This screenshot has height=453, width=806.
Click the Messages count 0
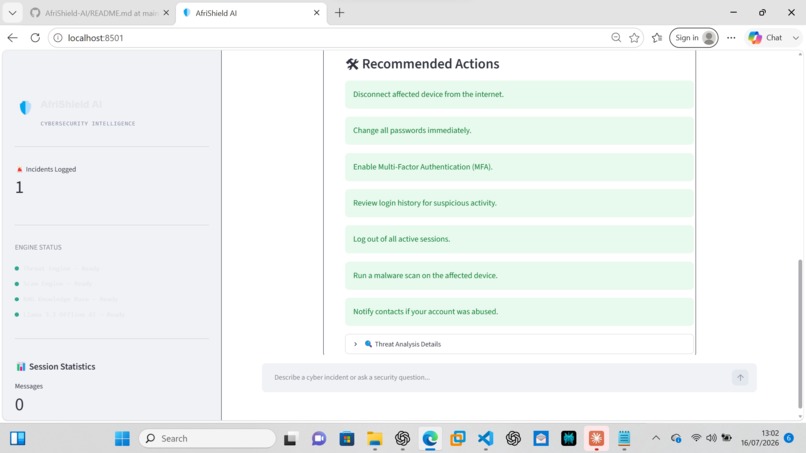click(x=19, y=405)
